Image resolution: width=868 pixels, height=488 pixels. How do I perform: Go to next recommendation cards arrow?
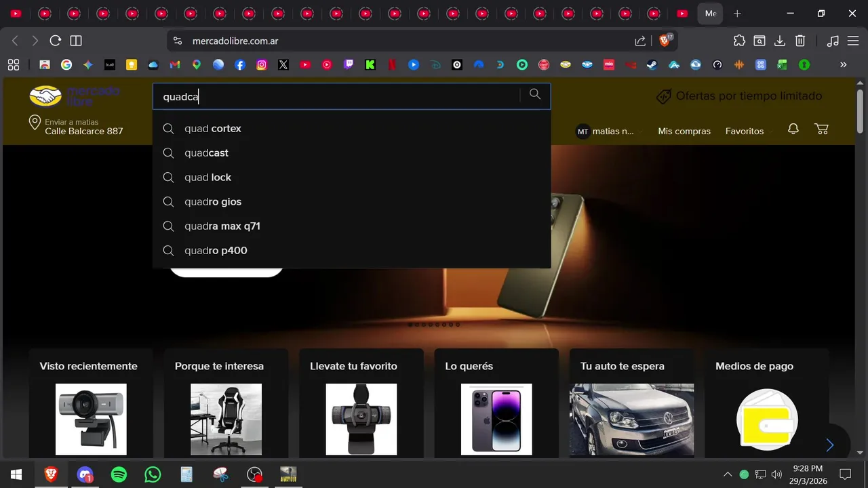(829, 445)
